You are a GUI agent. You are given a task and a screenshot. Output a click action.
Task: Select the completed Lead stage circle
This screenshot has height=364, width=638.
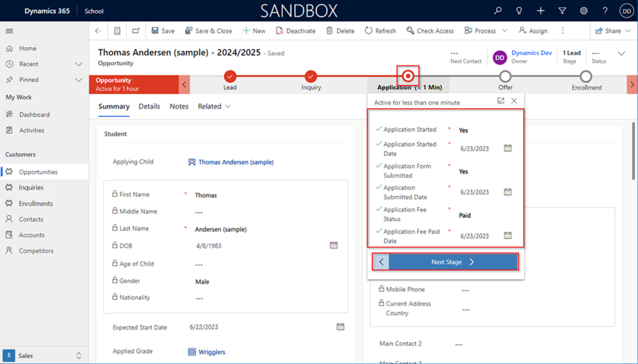click(230, 77)
